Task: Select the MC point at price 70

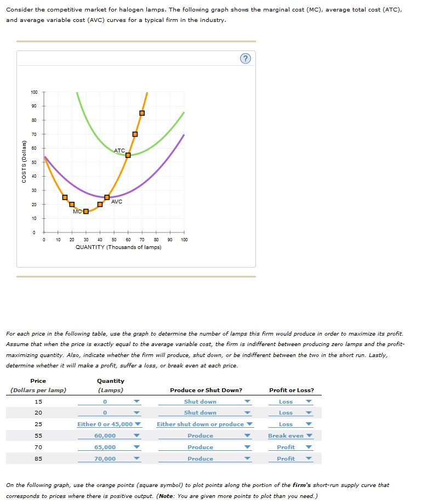Action: [135, 134]
